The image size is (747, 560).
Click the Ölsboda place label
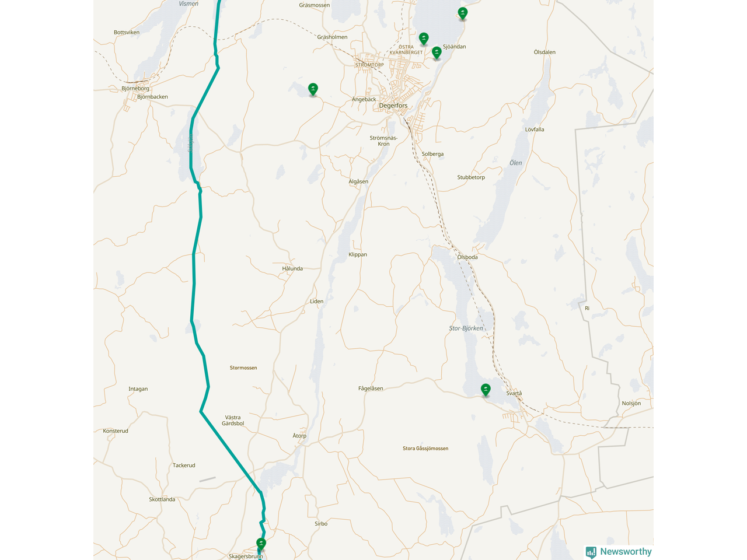467,257
